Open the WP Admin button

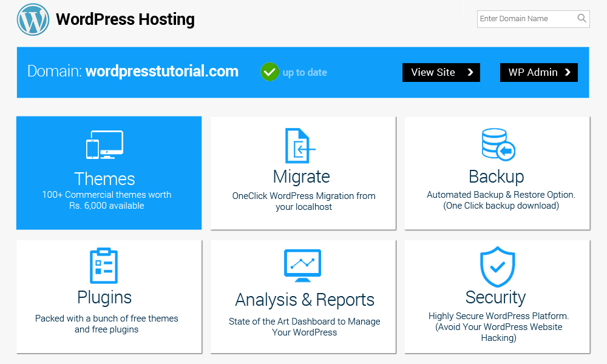(538, 72)
